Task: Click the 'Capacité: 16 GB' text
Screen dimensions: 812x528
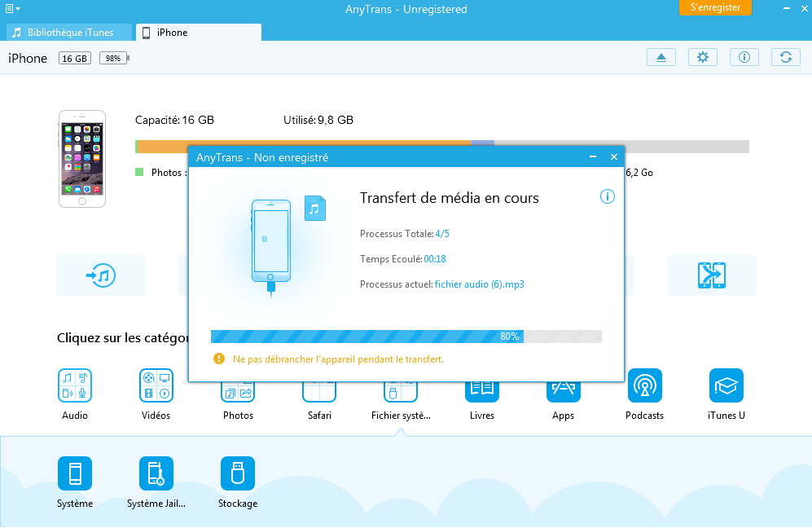Action: click(174, 120)
